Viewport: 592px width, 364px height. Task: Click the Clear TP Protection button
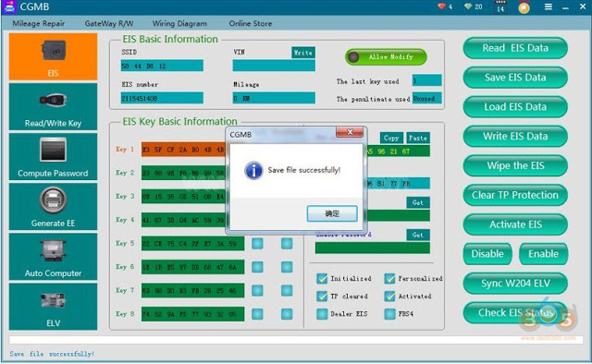click(x=515, y=195)
